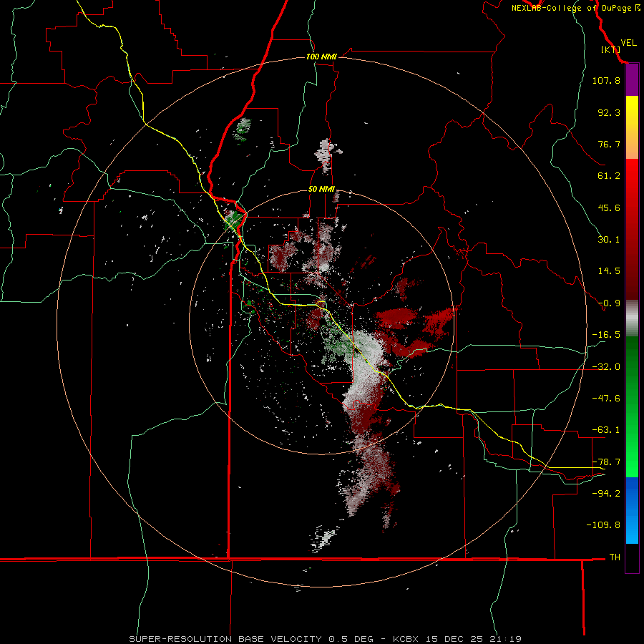Select the 30.1 legend value
The width and height of the screenshot is (644, 644).
[x=609, y=240]
